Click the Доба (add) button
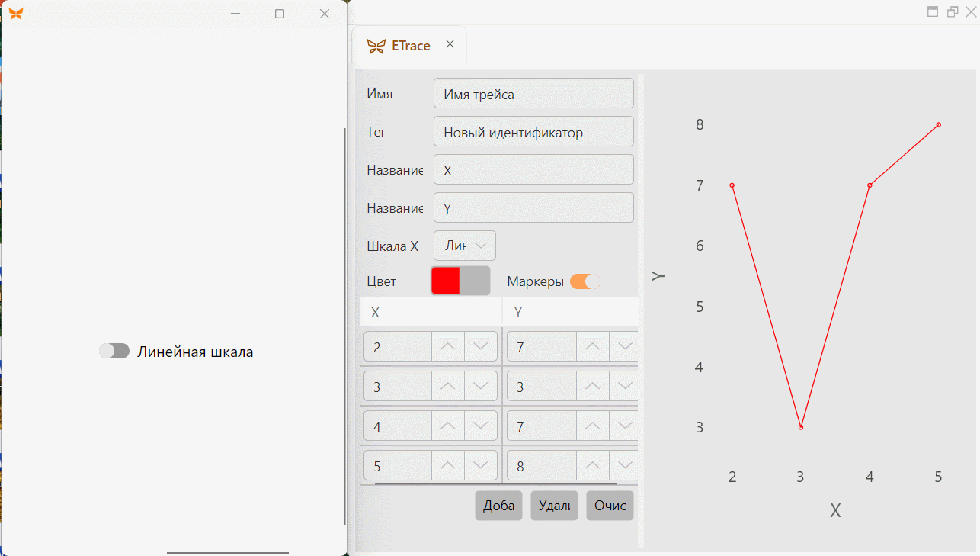This screenshot has height=556, width=980. click(x=498, y=506)
